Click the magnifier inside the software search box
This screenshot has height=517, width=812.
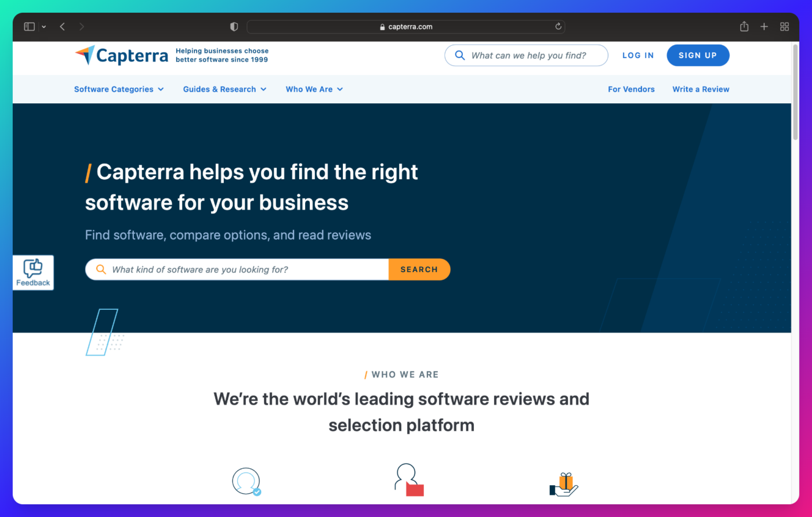coord(101,269)
